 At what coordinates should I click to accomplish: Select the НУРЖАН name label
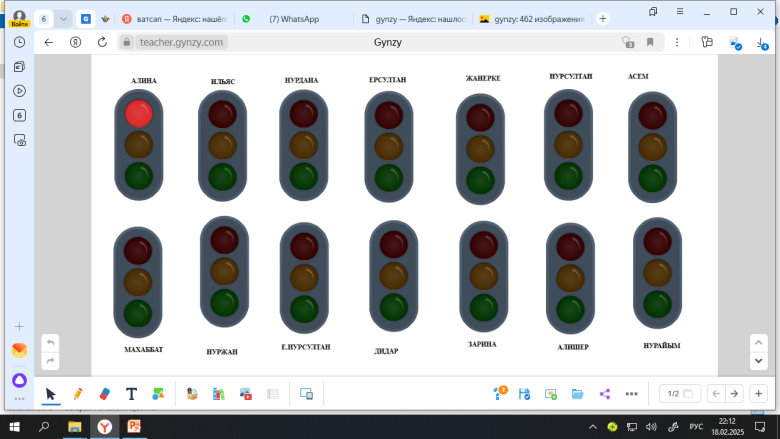click(x=222, y=351)
